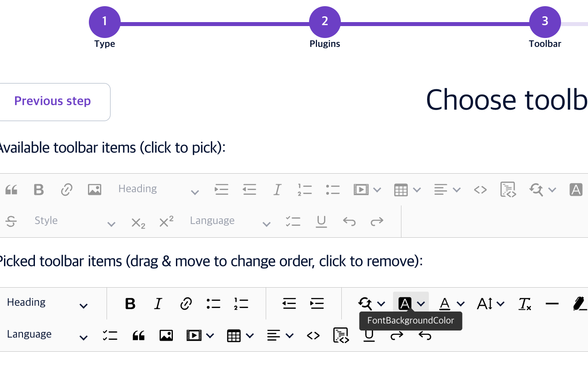Remove redo arrow from picked items
Screen dimensions: 588x380
pos(397,336)
